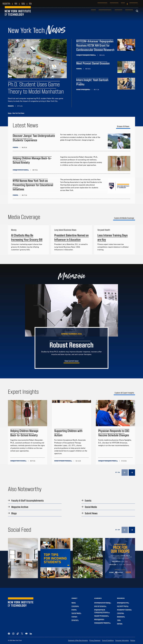Open Supporting Children with Autism insight
The width and height of the screenshot is (143, 644).
[68, 433]
